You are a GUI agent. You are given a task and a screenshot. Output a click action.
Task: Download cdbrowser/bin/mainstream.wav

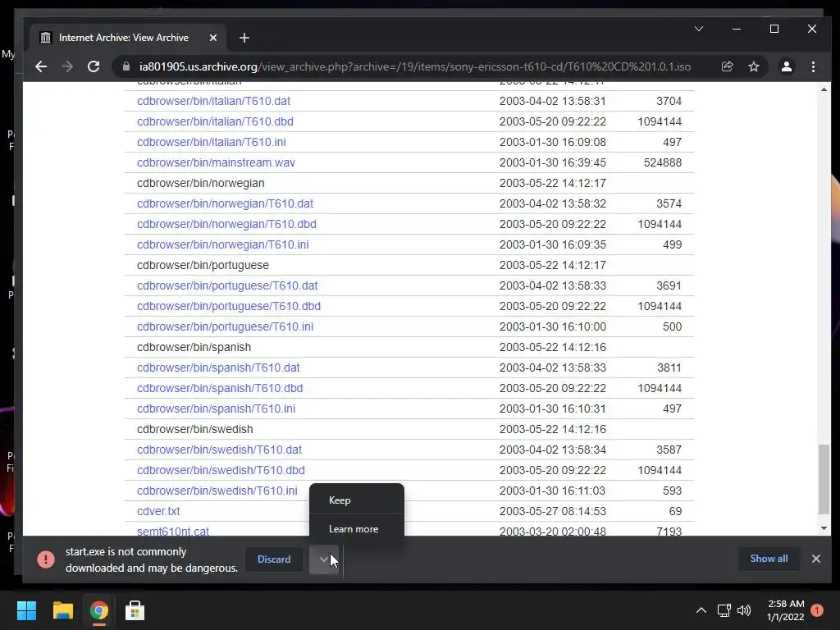point(216,162)
